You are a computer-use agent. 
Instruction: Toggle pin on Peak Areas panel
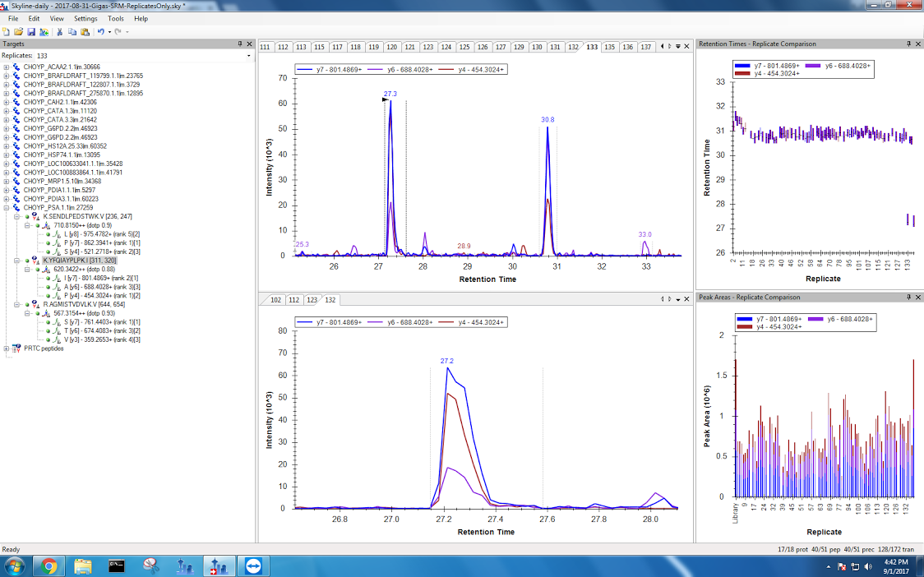(x=908, y=297)
